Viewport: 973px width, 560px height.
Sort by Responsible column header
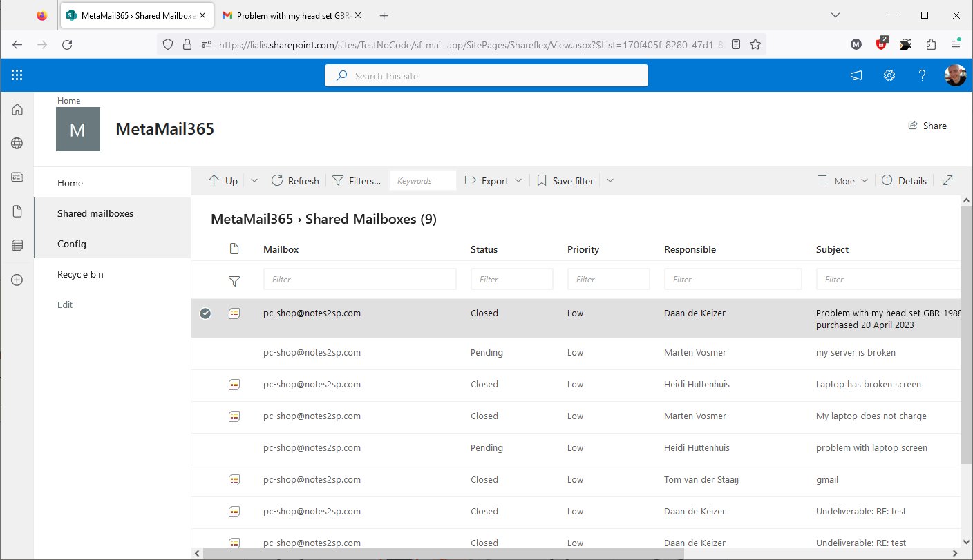point(690,249)
